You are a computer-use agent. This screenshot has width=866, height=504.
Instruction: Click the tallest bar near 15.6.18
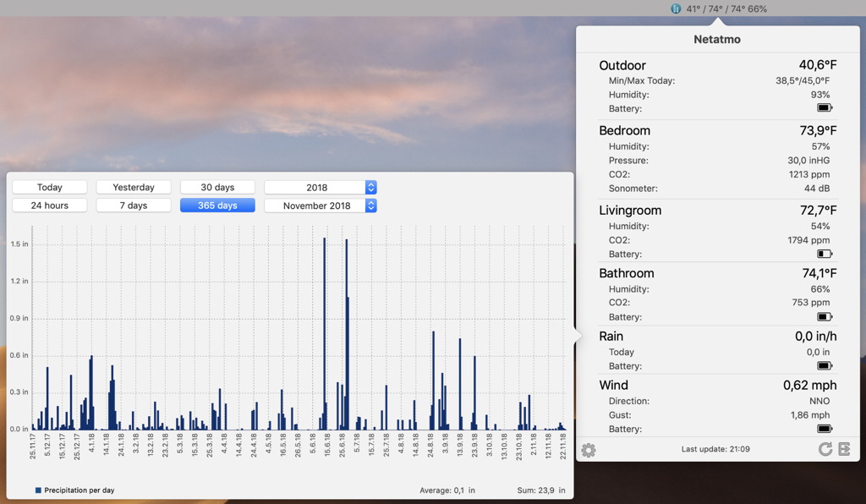click(325, 333)
